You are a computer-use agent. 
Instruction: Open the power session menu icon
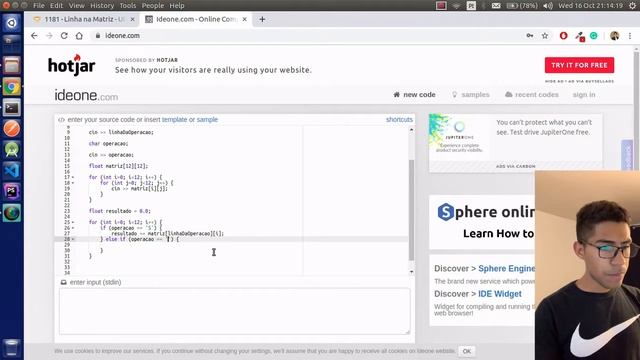pos(633,6)
